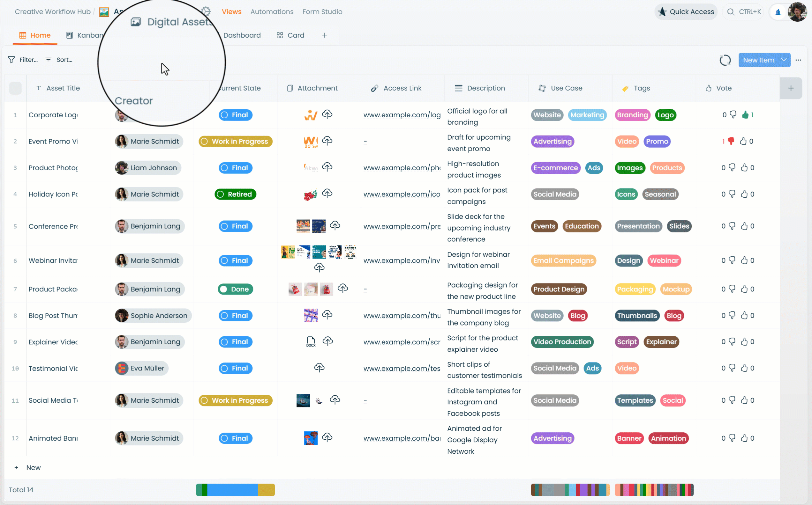Toggle thumbs-down vote on Product Photography row
Viewport: 812px width, 505px height.
pyautogui.click(x=732, y=167)
